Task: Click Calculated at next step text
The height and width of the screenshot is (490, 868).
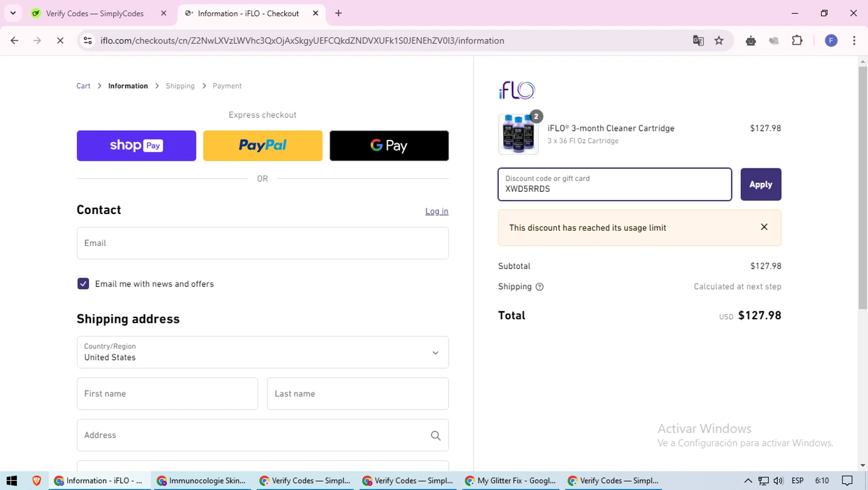Action: [x=737, y=286]
